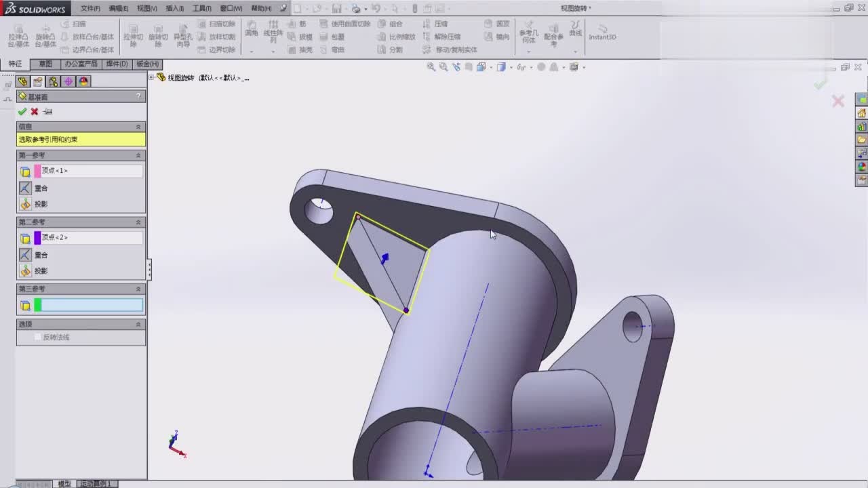
Task: Click the Extruded Boss/Base tool
Action: click(18, 35)
